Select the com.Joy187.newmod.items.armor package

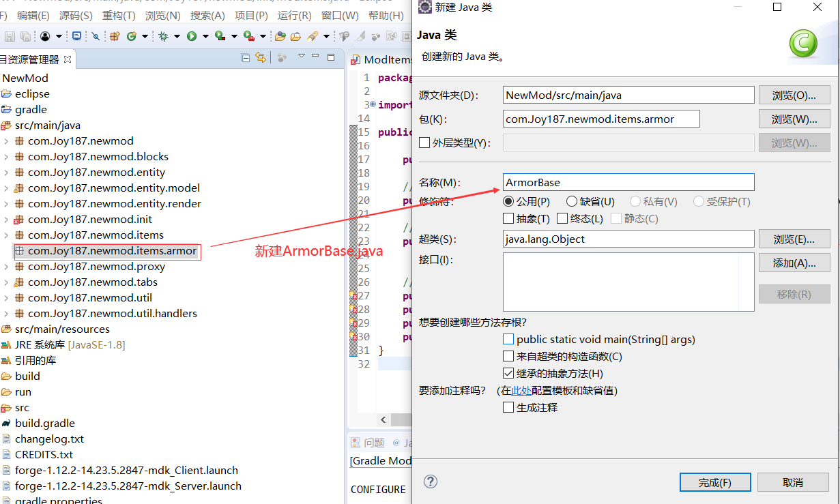tap(112, 251)
